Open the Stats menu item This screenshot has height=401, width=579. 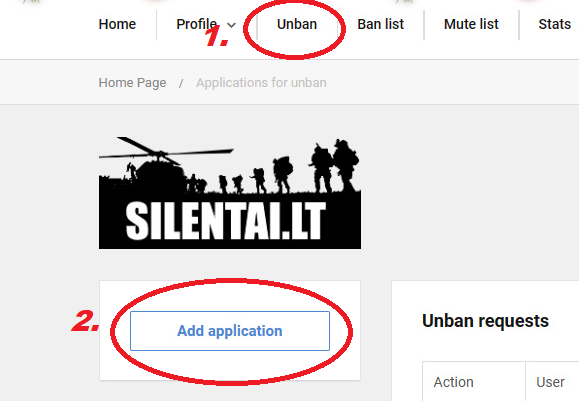554,24
